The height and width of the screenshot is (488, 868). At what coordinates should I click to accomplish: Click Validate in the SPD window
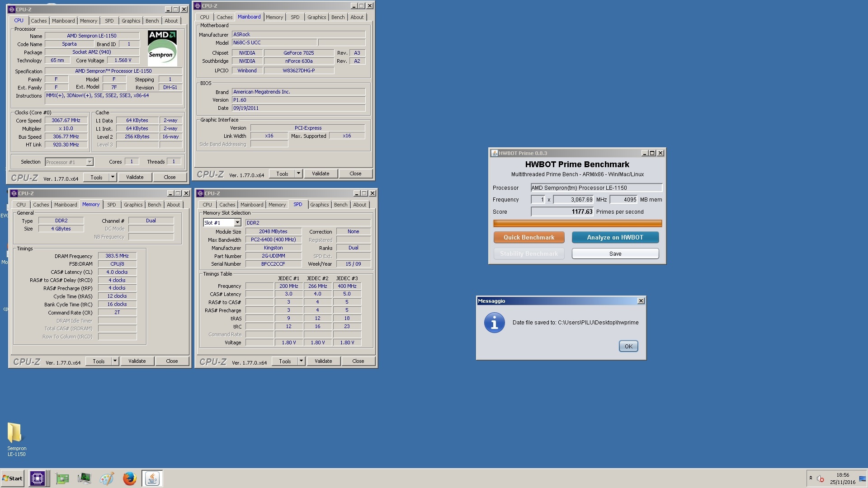[323, 361]
